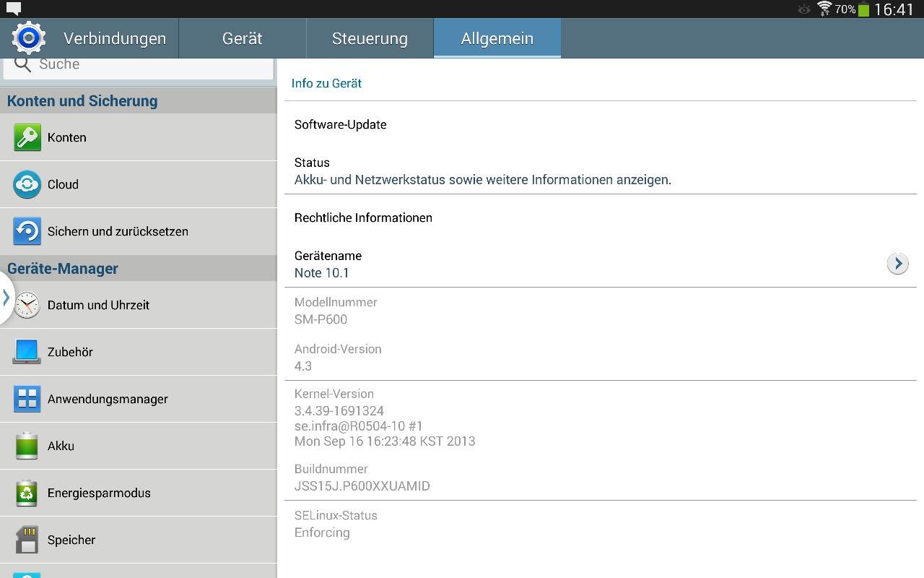Screen dimensions: 924x578
Task: Select Anwendungsmanager entry
Action: click(x=139, y=399)
